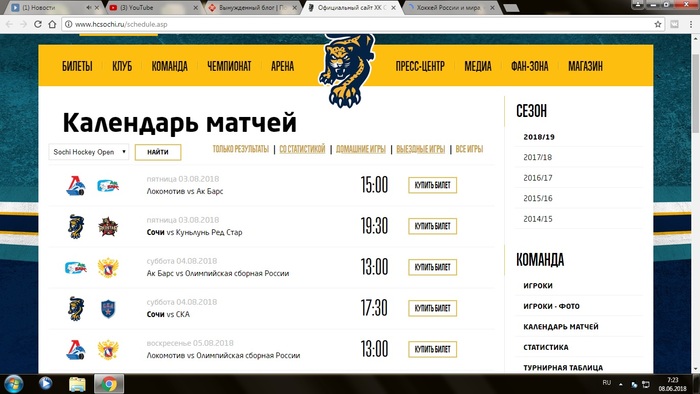700x394 pixels.
Task: Buy ticket for Локомотив vs Олимпийская сборная России
Action: 433,349
